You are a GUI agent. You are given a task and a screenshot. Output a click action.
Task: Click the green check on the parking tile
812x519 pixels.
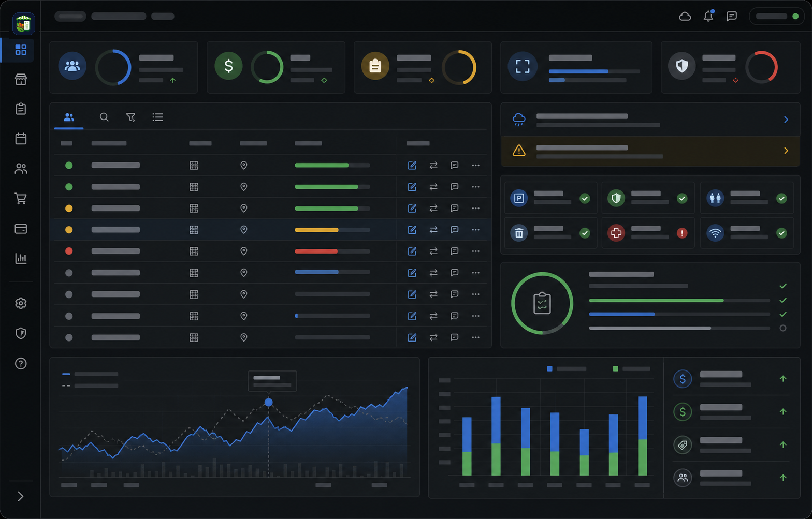click(x=585, y=198)
